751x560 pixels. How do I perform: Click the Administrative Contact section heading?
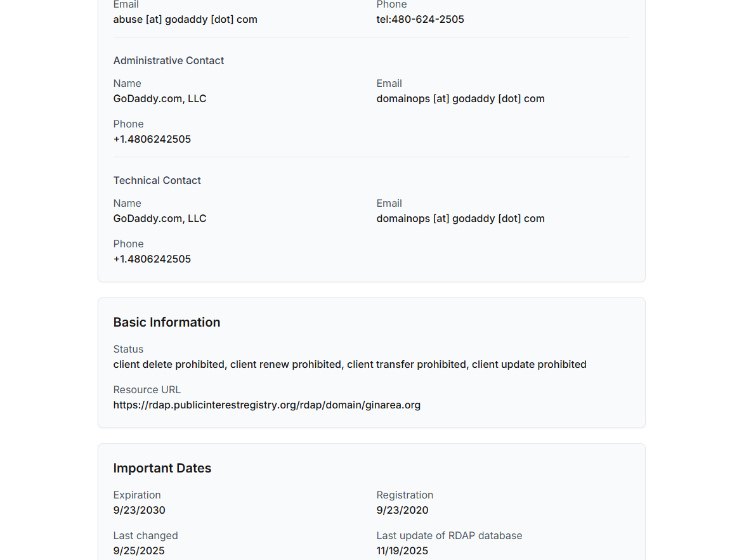click(x=169, y=60)
